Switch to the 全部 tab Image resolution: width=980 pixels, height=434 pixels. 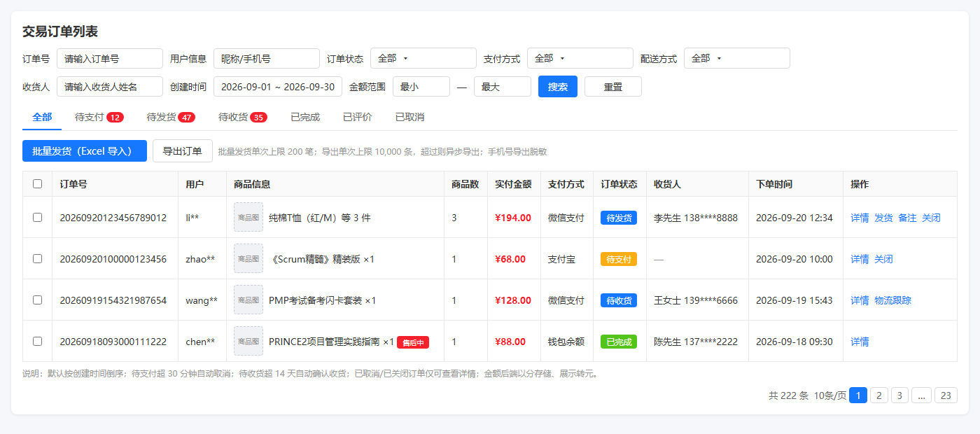42,117
